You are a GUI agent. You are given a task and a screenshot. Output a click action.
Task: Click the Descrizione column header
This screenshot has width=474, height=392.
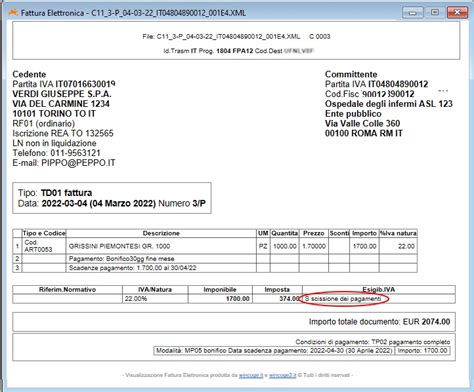click(x=161, y=233)
